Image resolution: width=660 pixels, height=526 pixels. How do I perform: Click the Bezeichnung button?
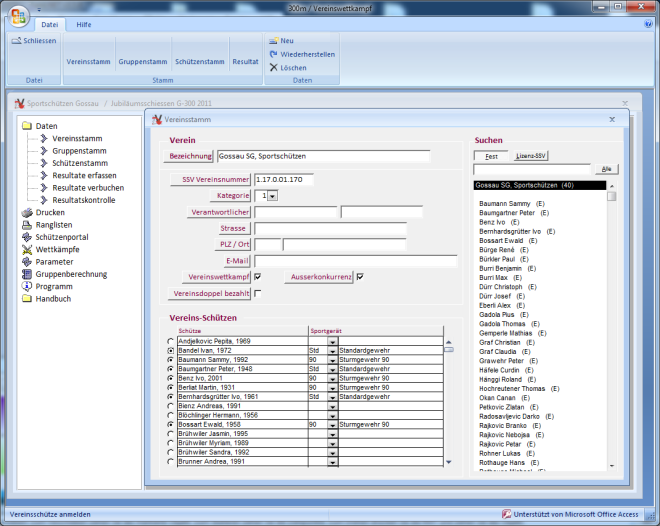pyautogui.click(x=190, y=156)
